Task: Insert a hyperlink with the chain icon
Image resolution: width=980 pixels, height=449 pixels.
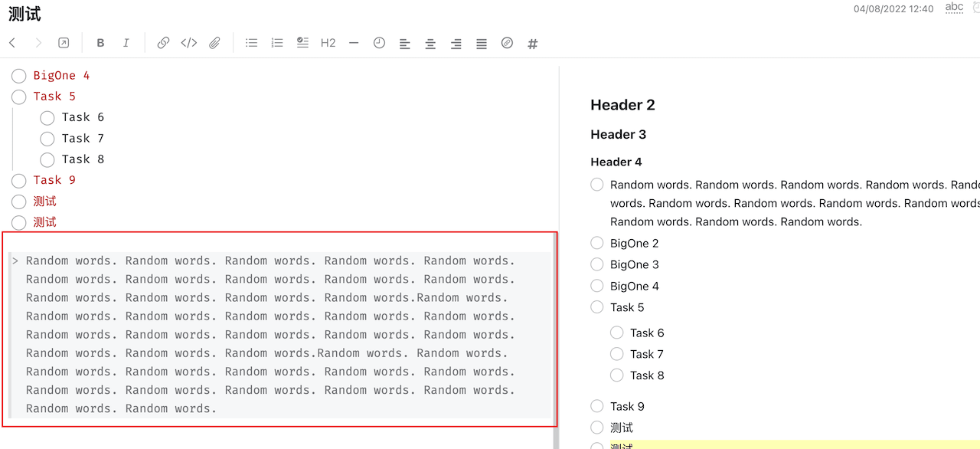Action: click(163, 43)
